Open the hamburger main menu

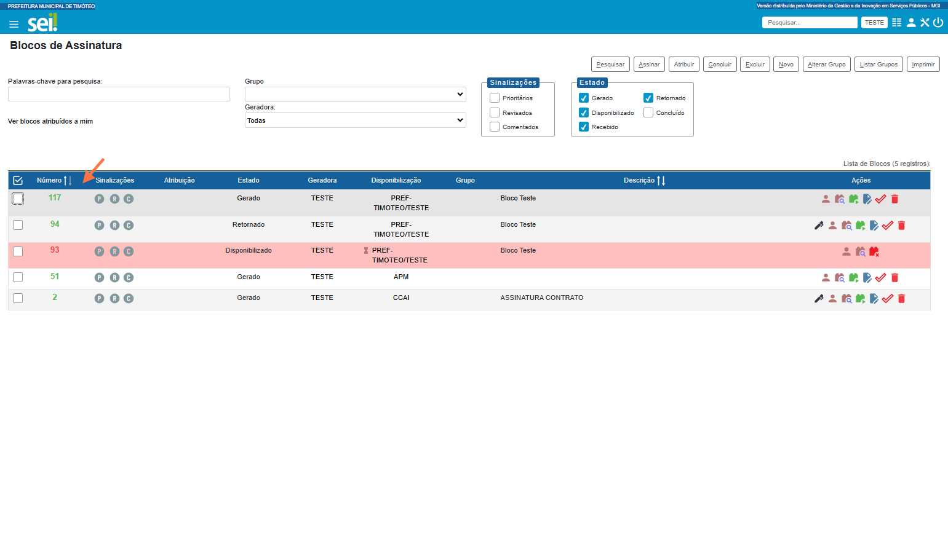point(14,25)
